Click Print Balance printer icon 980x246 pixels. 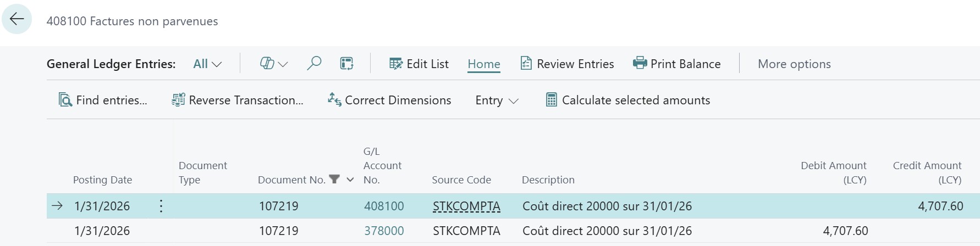640,64
